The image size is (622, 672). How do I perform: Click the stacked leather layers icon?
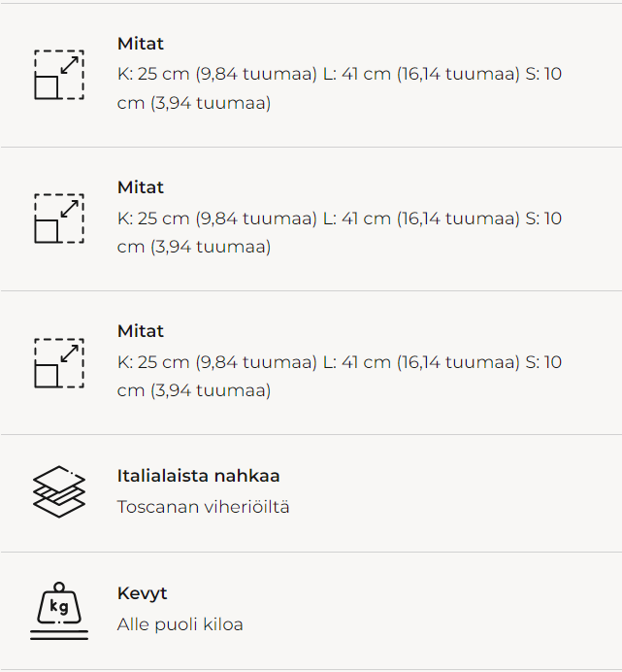59,491
